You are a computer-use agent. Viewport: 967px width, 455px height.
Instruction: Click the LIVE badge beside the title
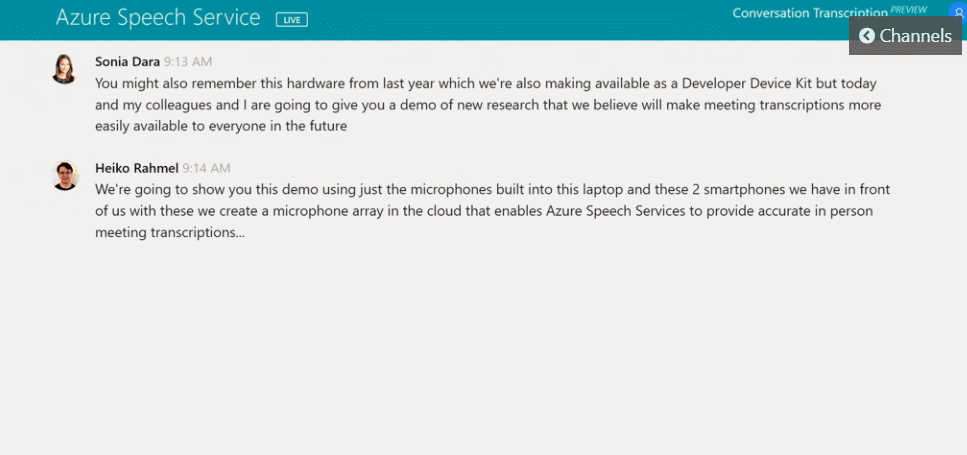pos(292,19)
